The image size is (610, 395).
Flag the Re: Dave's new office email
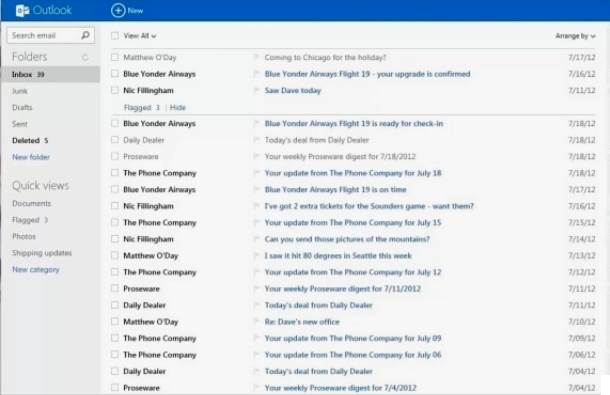(256, 321)
